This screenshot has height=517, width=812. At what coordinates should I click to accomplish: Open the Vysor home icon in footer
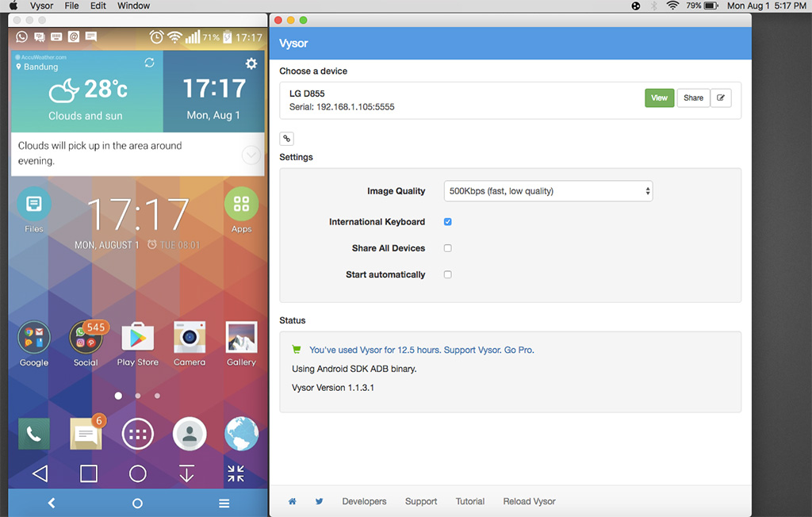coord(293,501)
